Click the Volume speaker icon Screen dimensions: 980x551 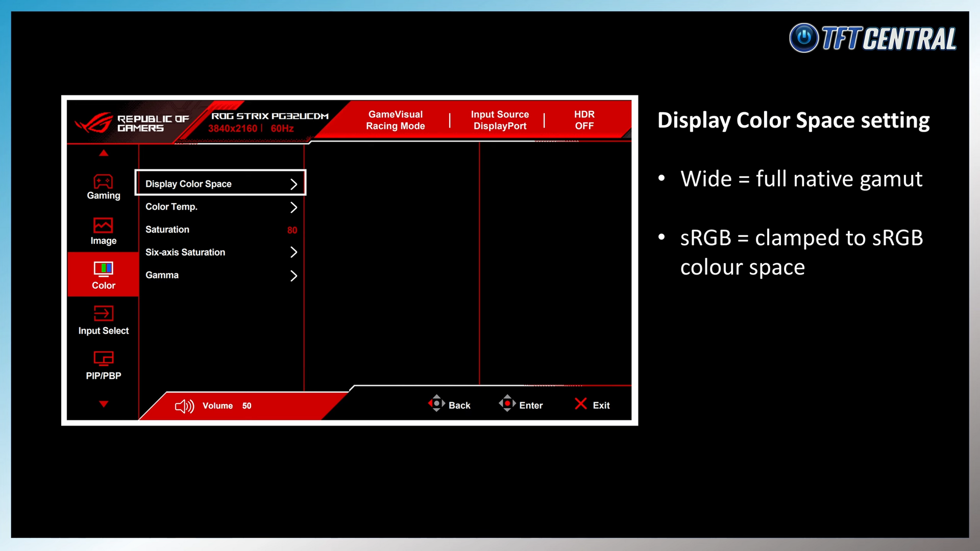[184, 406]
